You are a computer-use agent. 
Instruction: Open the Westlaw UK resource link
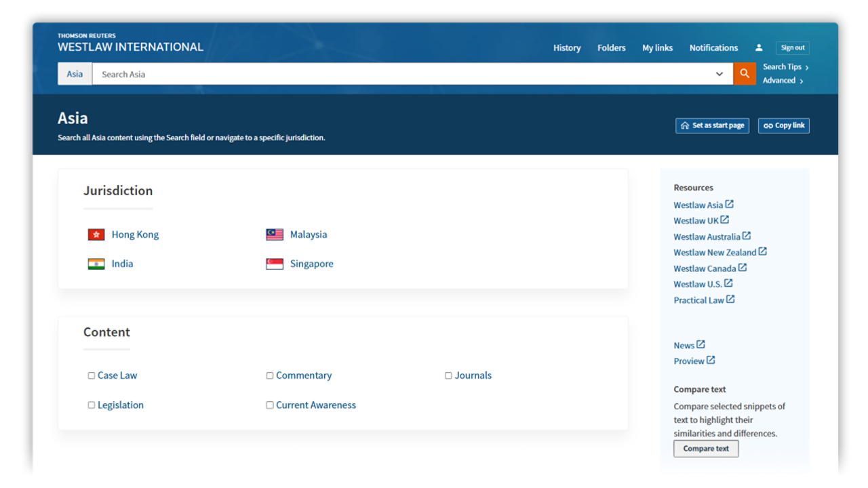coord(695,220)
